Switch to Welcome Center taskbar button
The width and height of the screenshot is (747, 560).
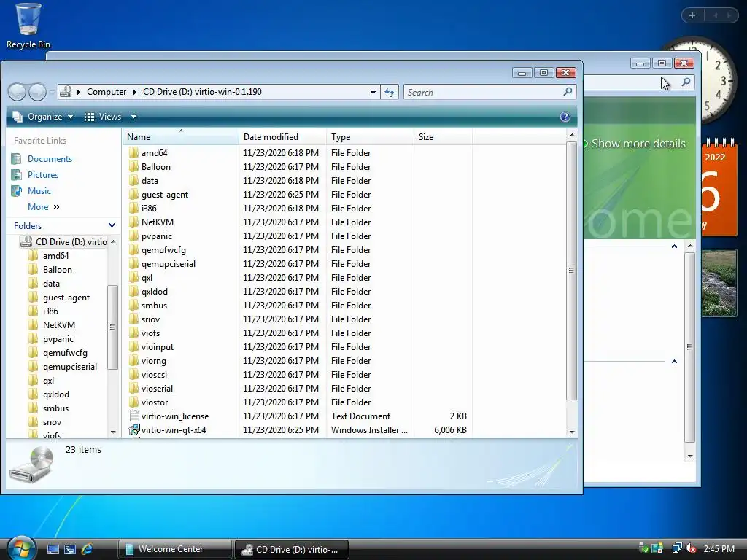click(x=175, y=549)
